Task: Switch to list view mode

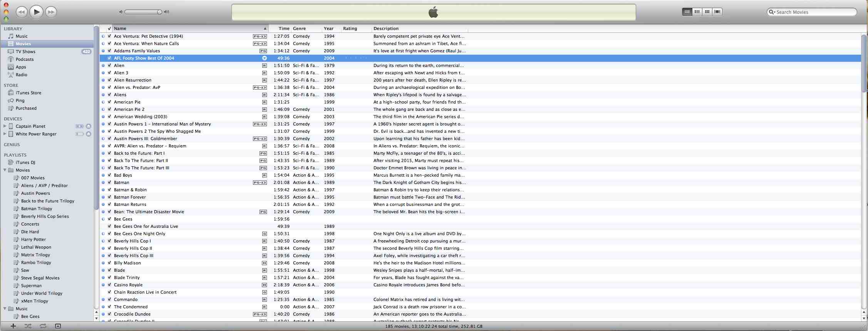Action: tap(687, 12)
